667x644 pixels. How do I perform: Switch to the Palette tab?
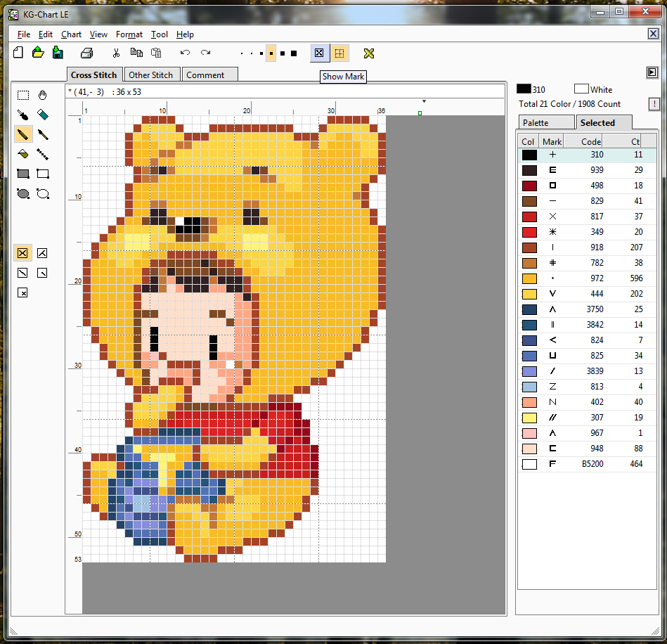coord(547,122)
